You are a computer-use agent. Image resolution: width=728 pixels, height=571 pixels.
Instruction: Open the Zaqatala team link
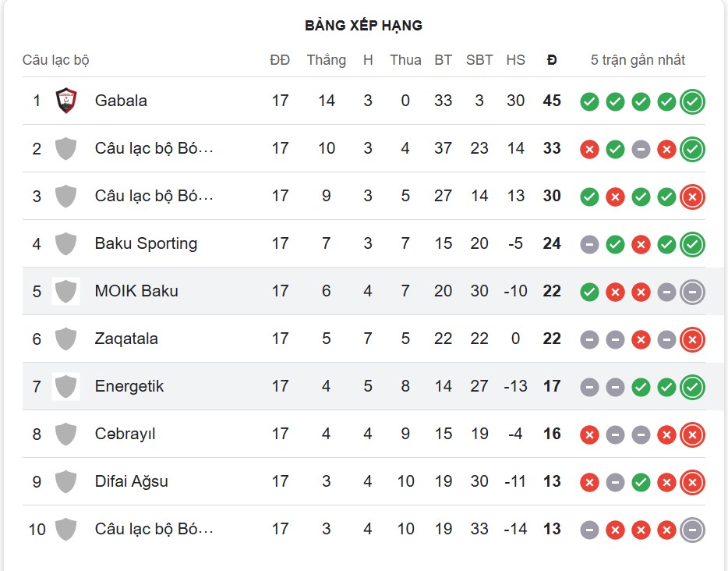click(126, 339)
